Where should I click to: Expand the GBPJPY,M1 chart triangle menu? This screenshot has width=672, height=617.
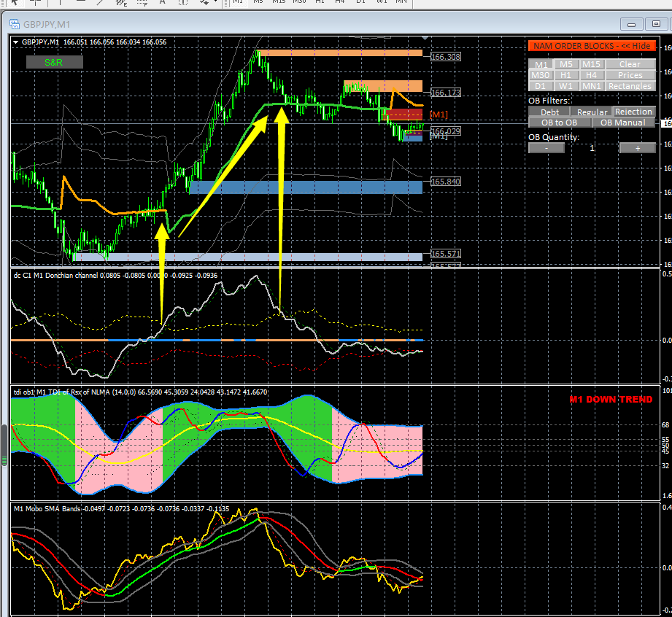pyautogui.click(x=16, y=42)
